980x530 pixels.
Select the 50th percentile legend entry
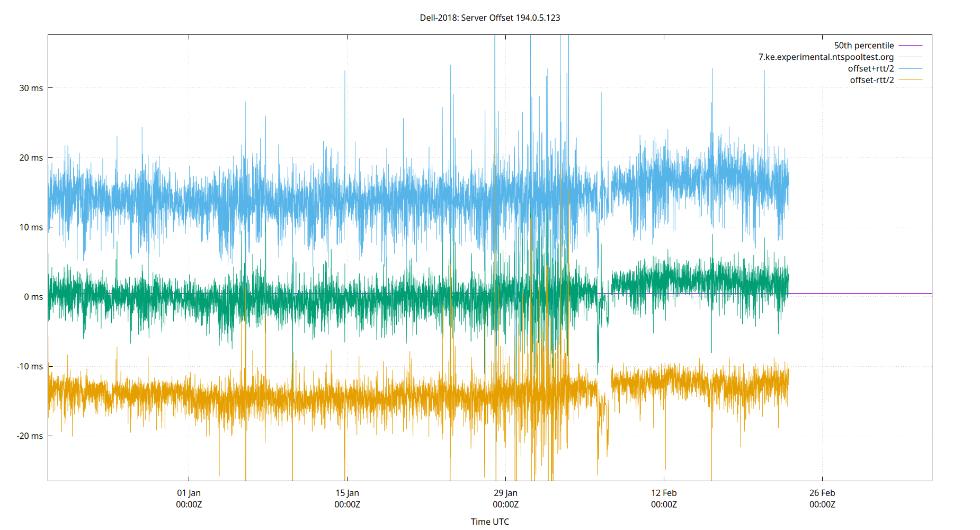[x=865, y=45]
